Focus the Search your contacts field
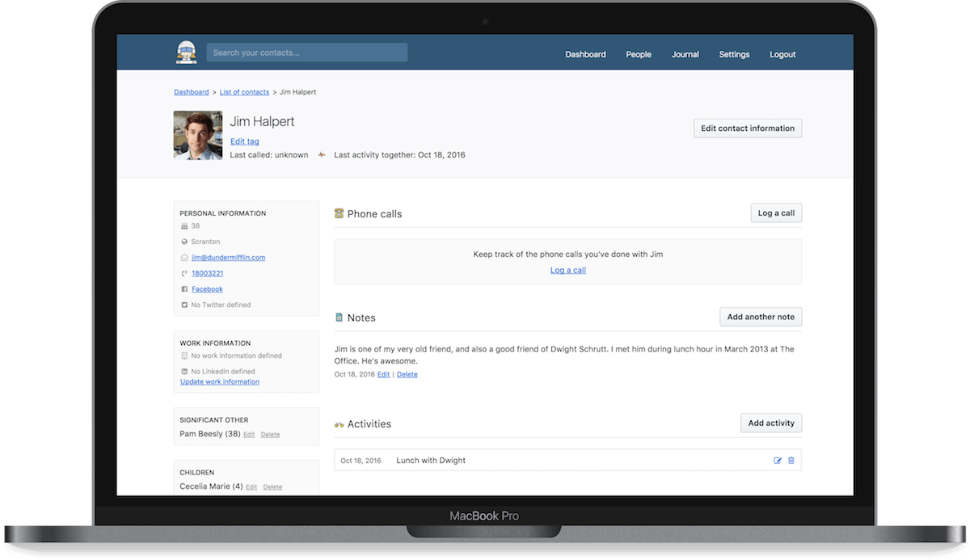The height and width of the screenshot is (560, 970). 307,53
